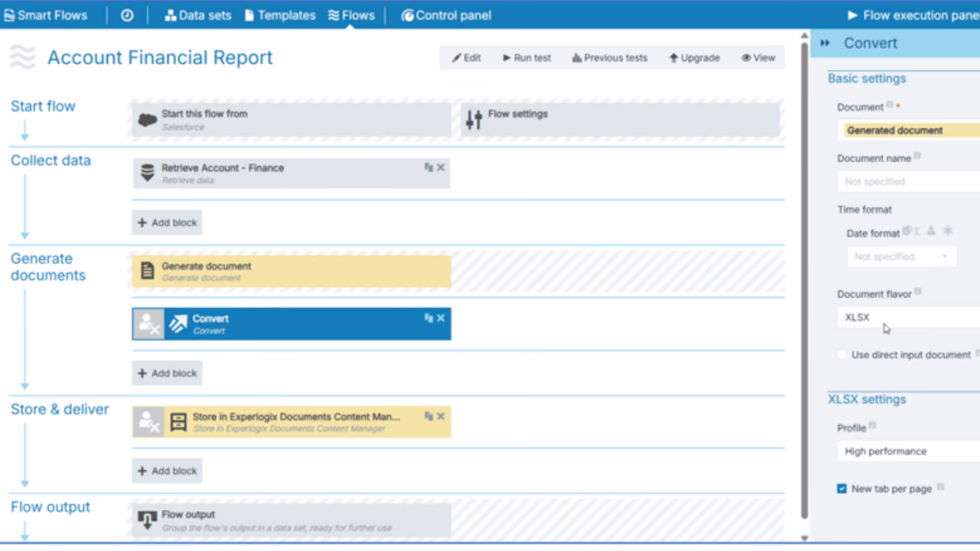
Task: Delete the Retrieve Account - Finance block
Action: [x=441, y=167]
